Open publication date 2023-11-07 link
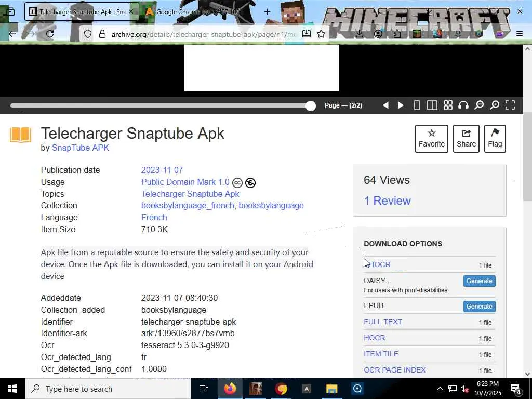532x399 pixels. [x=162, y=170]
